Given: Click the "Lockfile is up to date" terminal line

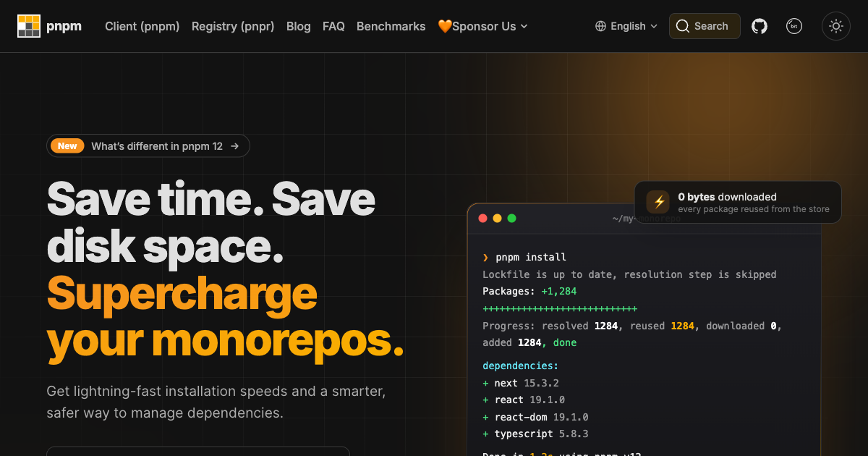Looking at the screenshot, I should click(629, 274).
